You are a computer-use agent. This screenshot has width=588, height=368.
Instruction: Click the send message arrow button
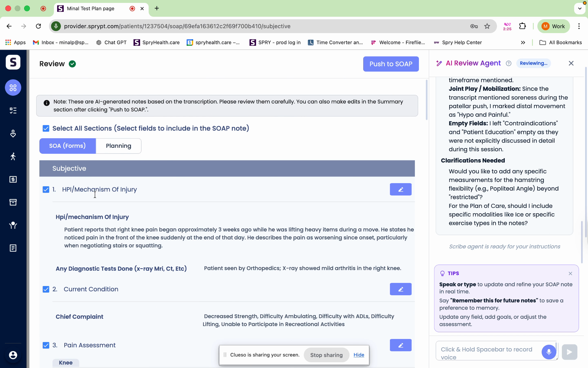click(x=569, y=352)
